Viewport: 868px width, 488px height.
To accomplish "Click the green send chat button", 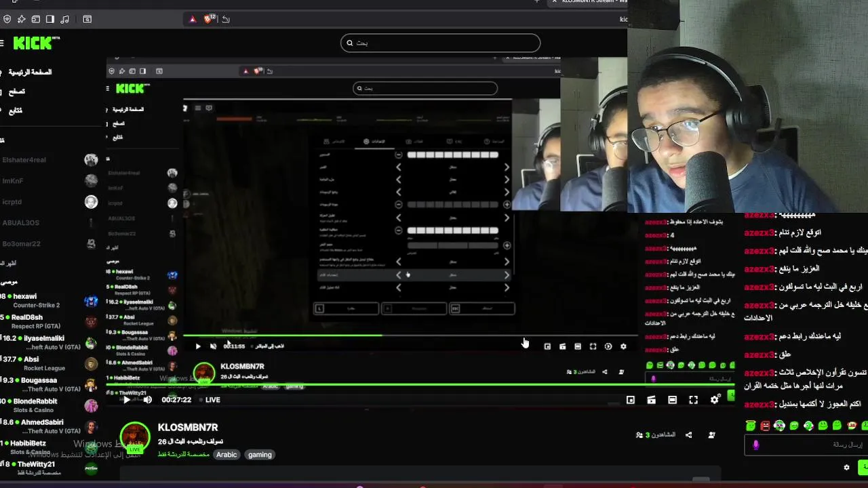I will pos(863,468).
